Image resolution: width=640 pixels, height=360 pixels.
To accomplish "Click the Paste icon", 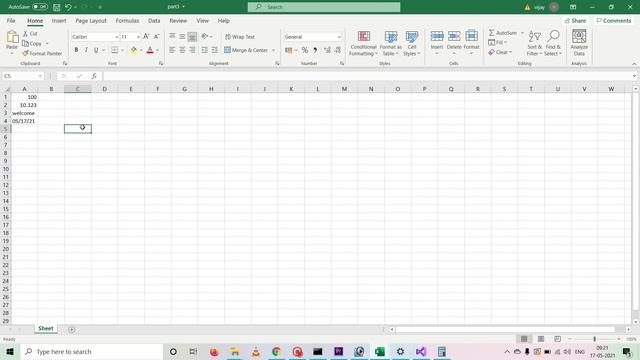I will click(12, 37).
